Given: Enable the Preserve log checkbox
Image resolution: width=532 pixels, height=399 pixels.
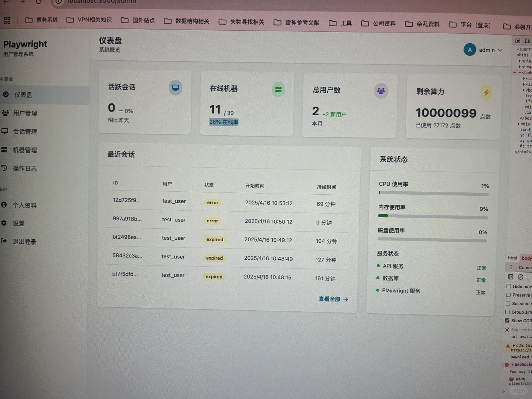Looking at the screenshot, I should point(508,295).
